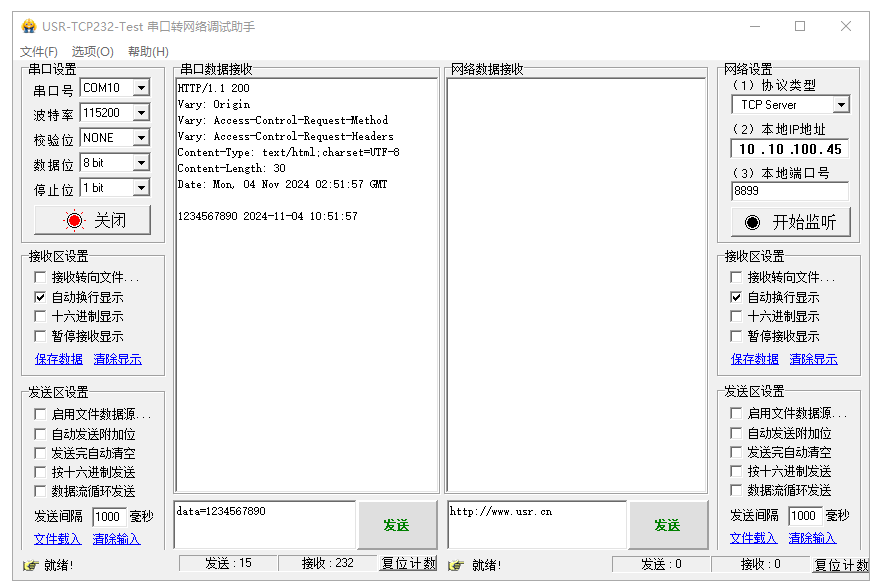Click the USR-TCP232 app icon in title bar

[29, 26]
